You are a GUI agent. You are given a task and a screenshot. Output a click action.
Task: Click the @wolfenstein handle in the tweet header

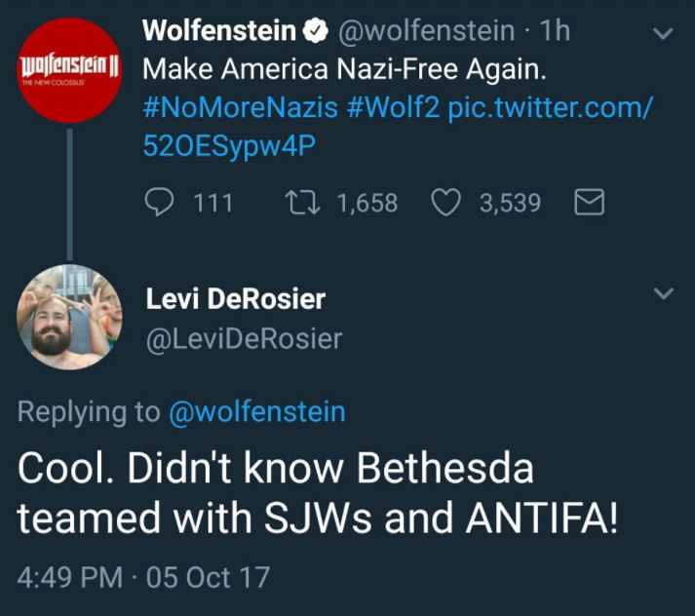pos(426,32)
